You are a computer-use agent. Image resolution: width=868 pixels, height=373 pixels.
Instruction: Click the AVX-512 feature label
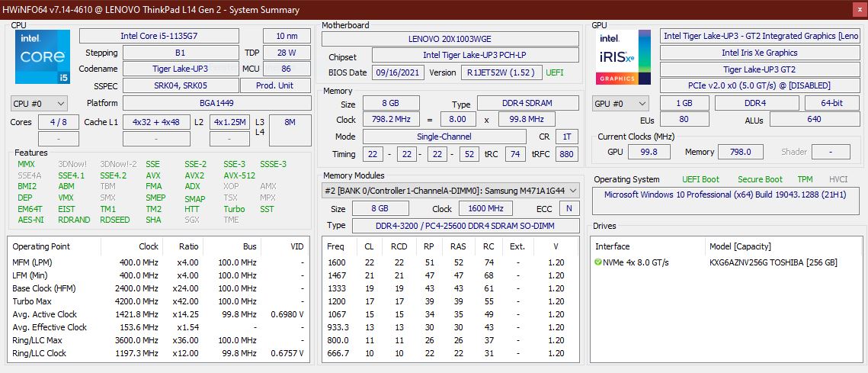click(239, 175)
